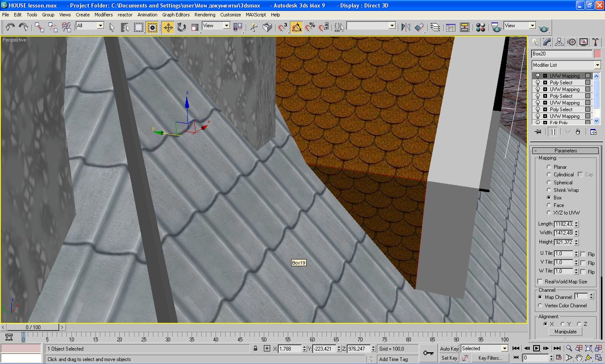The width and height of the screenshot is (605, 364).
Task: Open the Curve Editor icon
Action: 451,27
